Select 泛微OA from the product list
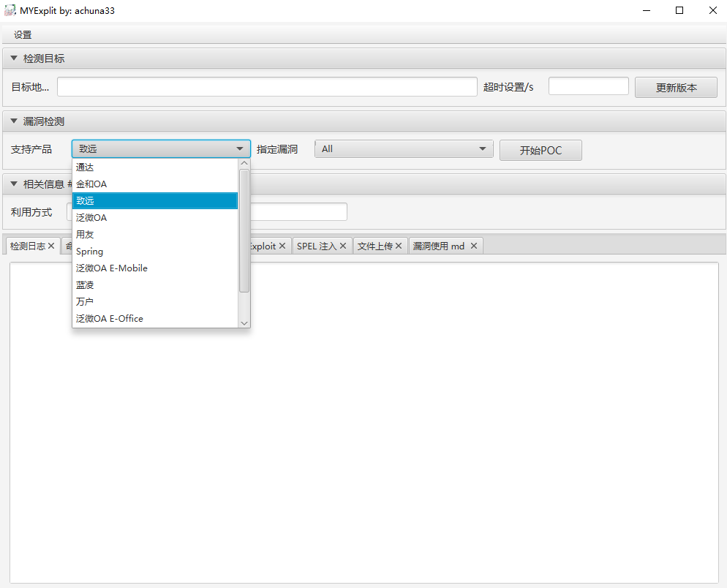Image resolution: width=727 pixels, height=588 pixels. click(x=155, y=217)
